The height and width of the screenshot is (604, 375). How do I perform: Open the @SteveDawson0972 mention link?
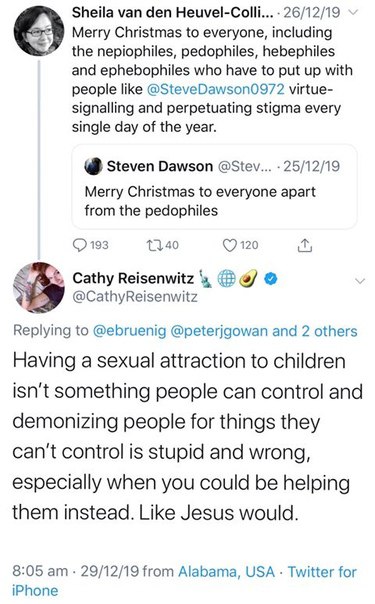tap(216, 89)
